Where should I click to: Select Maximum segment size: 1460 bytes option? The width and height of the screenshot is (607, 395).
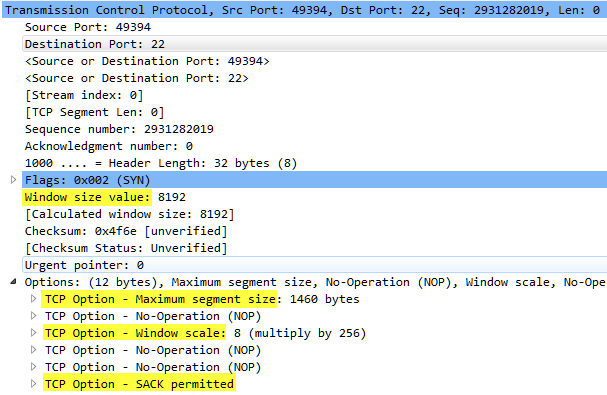[202, 299]
